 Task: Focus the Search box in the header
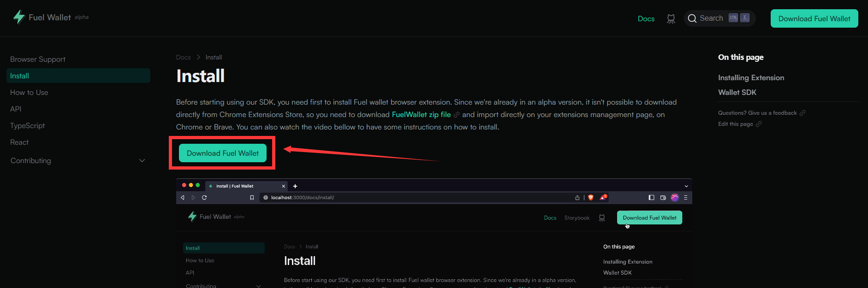(x=719, y=18)
